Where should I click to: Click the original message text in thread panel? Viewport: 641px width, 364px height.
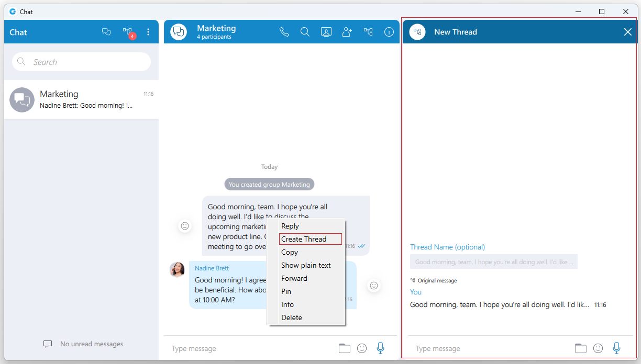(500, 304)
